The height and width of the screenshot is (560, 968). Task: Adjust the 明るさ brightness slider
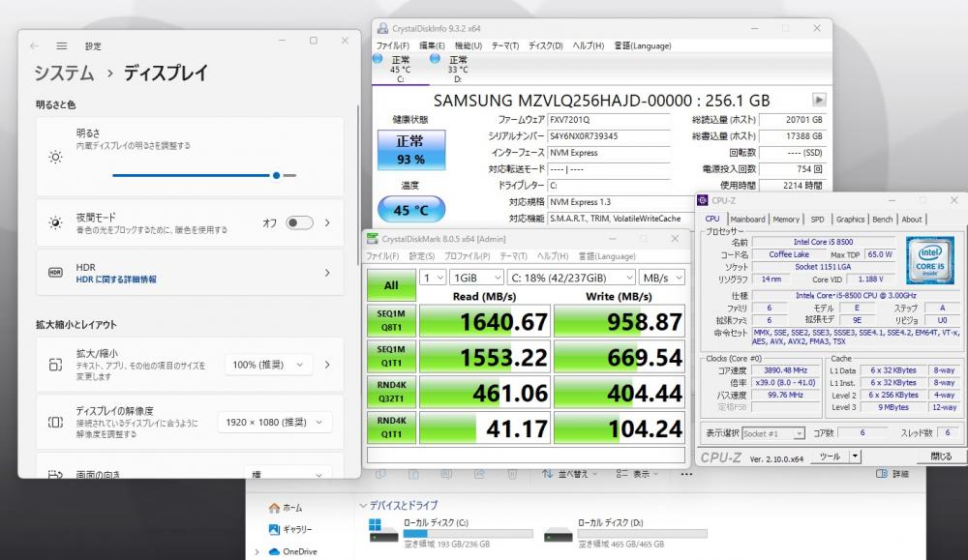(x=204, y=176)
